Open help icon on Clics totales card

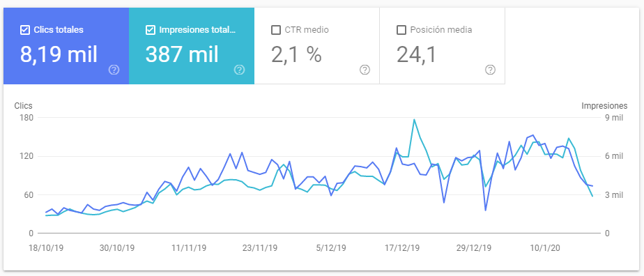click(114, 70)
